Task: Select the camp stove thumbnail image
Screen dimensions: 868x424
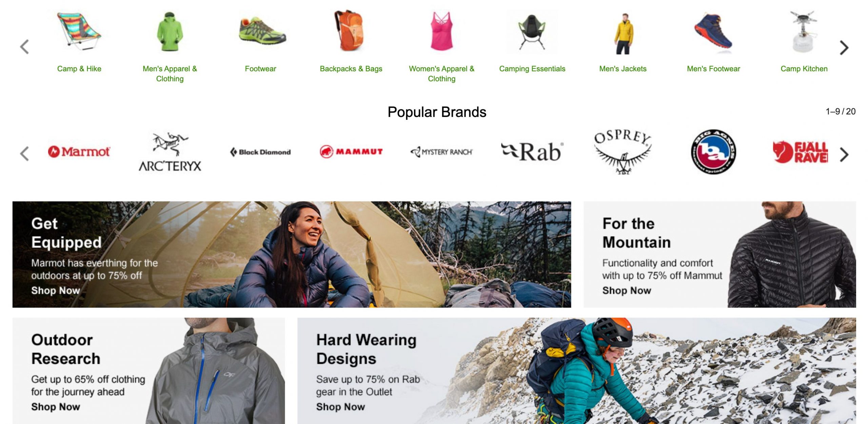Action: pos(804,32)
